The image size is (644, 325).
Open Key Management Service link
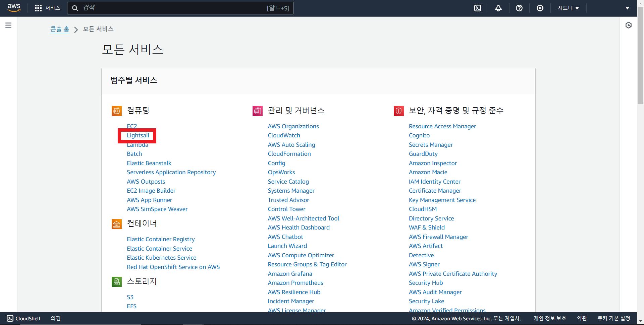tap(442, 200)
